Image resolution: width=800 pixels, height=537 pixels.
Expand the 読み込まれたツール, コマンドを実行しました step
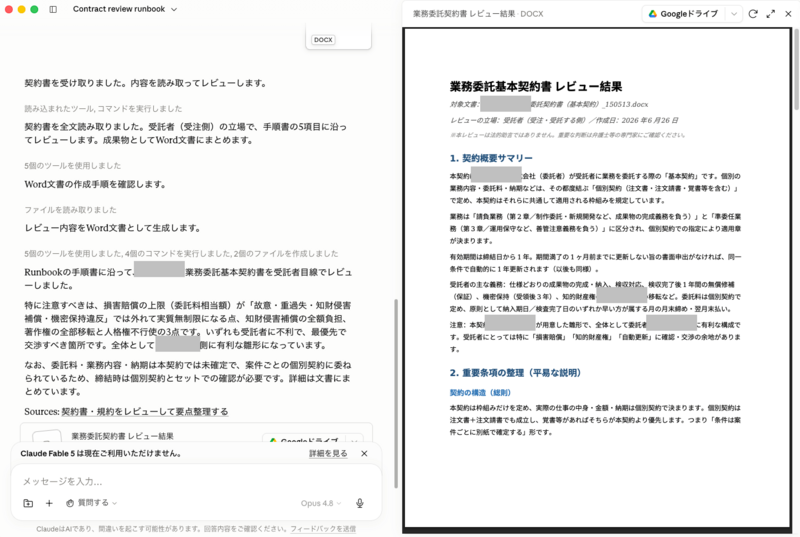click(103, 109)
